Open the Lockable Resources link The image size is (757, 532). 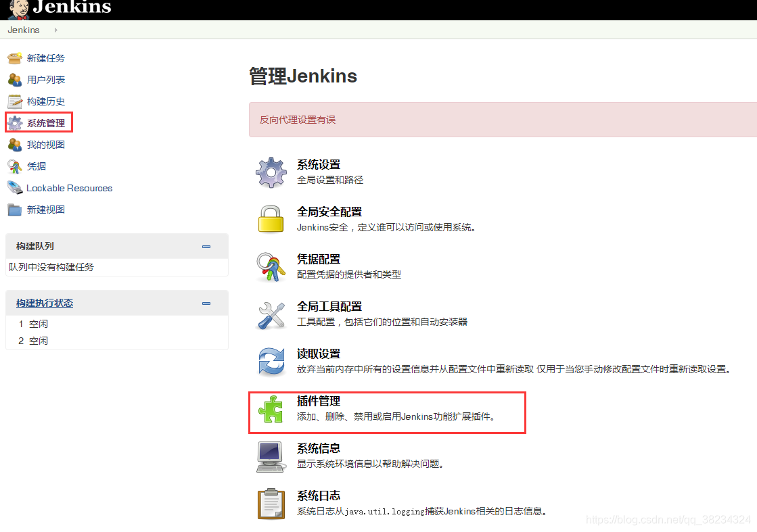tap(70, 188)
